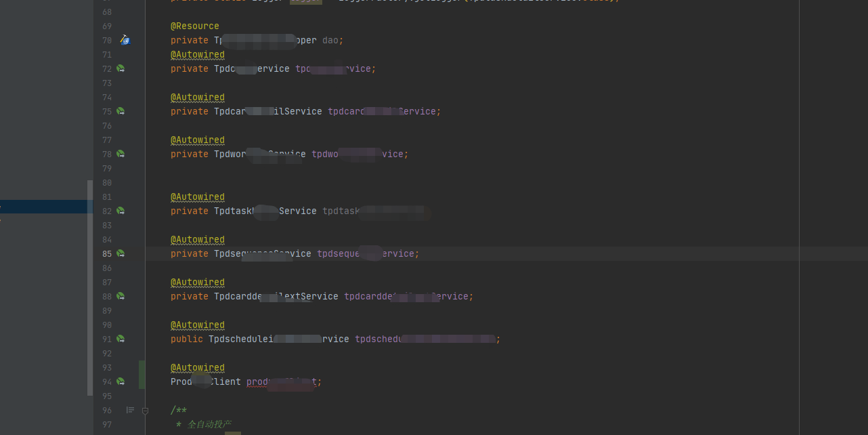Collapse the Javadoc comment block on line 96
This screenshot has width=868, height=435.
click(x=145, y=411)
